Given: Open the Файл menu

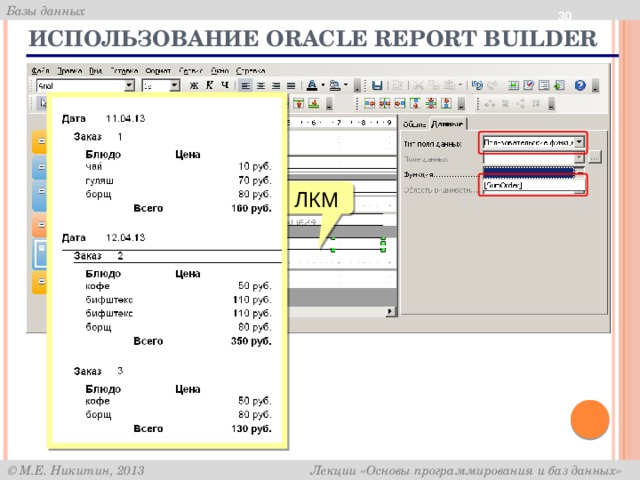Looking at the screenshot, I should tap(40, 71).
